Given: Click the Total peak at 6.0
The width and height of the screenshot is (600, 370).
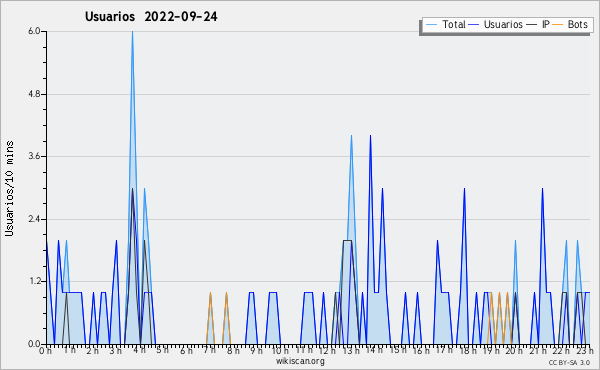Looking at the screenshot, I should pyautogui.click(x=132, y=32).
